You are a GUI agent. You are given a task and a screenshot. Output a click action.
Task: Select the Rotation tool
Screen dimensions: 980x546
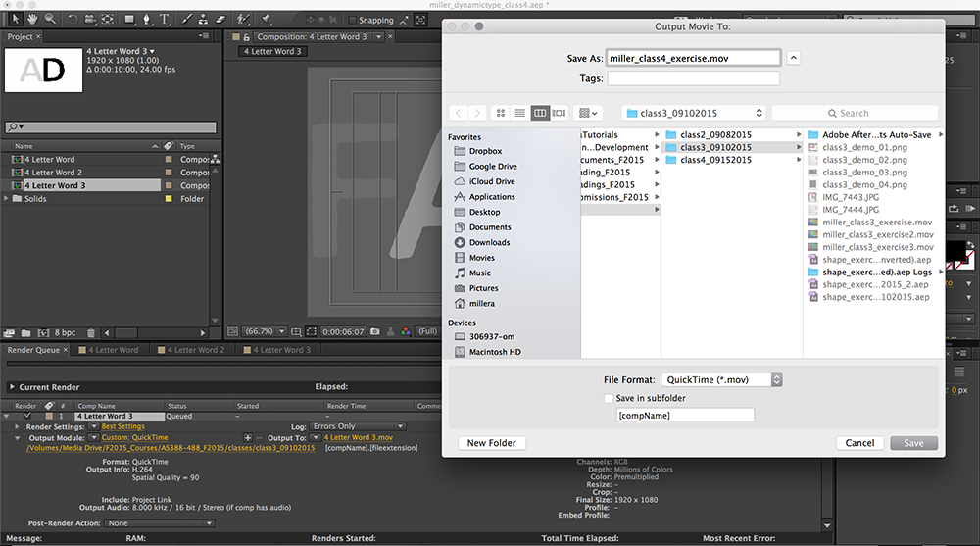(73, 20)
